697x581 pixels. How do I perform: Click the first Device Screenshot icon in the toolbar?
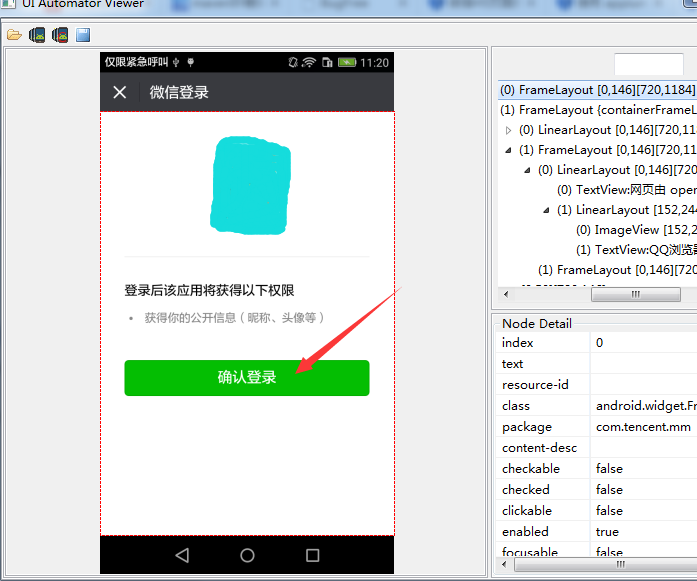(37, 35)
